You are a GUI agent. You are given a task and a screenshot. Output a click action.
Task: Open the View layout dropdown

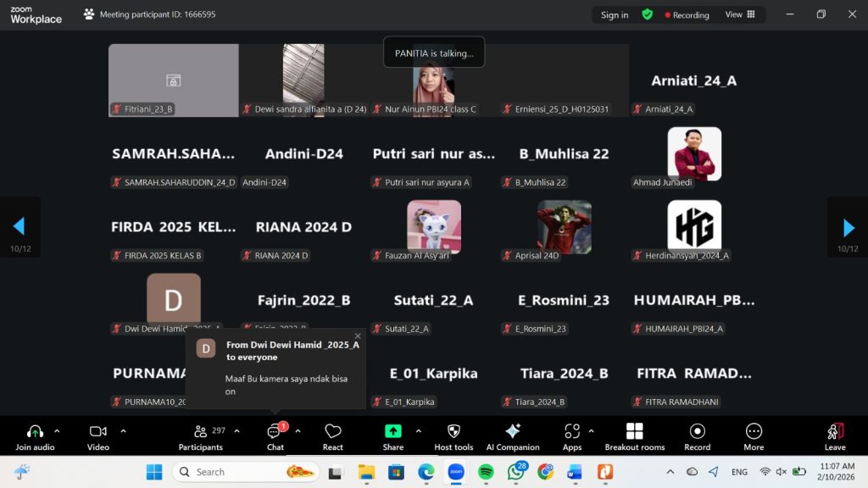click(740, 14)
